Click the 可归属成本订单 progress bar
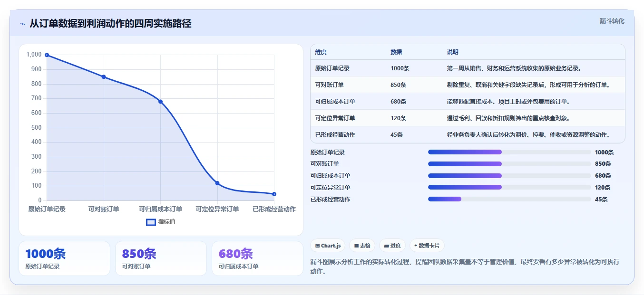The height and width of the screenshot is (295, 644). tap(509, 176)
